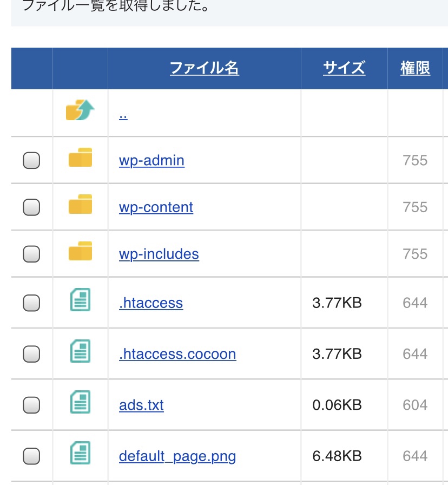
Task: Click the wp-admin folder icon
Action: 81,157
